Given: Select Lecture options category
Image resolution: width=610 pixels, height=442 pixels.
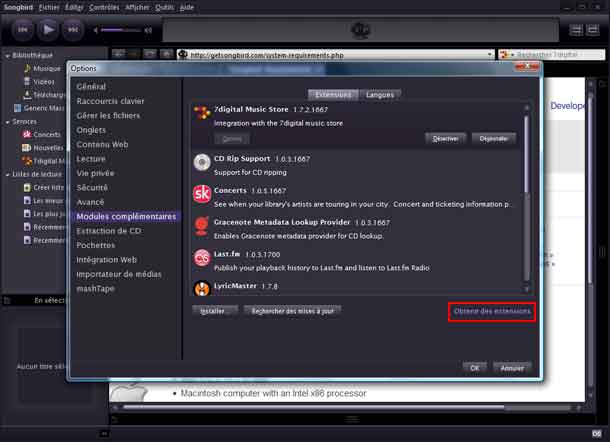Looking at the screenshot, I should 91,159.
